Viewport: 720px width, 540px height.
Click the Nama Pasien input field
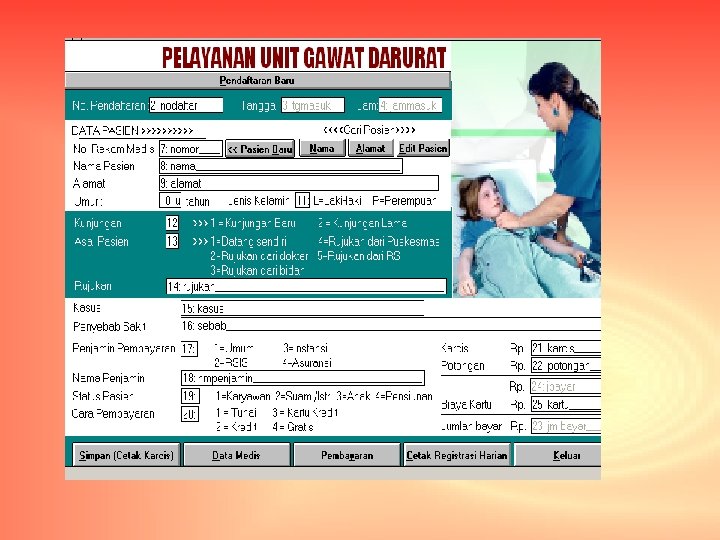pos(281,166)
